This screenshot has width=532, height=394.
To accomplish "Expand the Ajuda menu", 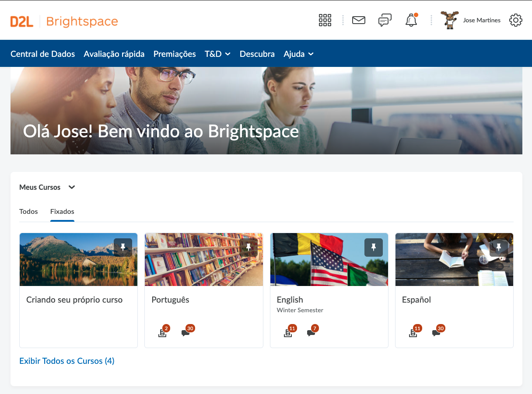I will point(299,54).
